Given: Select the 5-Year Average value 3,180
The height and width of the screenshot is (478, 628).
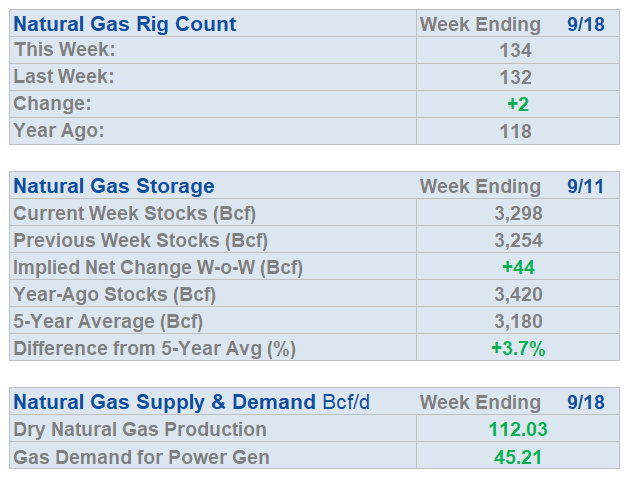Looking at the screenshot, I should (518, 321).
